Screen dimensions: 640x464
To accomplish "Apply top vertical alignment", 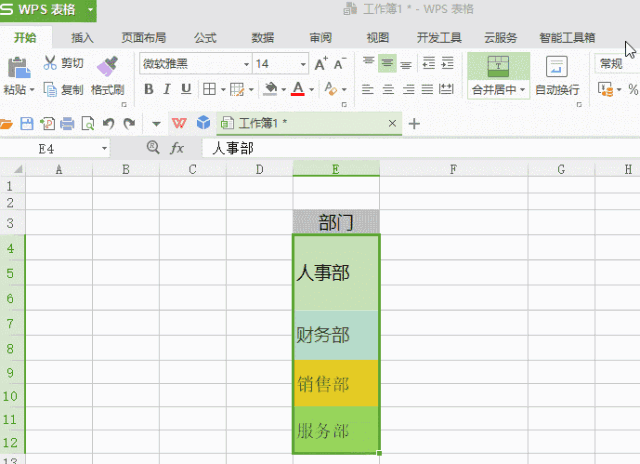I will [x=369, y=61].
